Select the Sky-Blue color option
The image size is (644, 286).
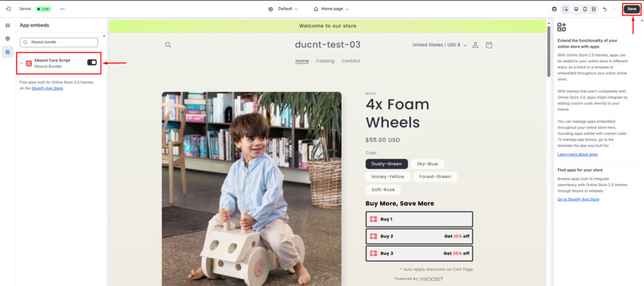coord(427,163)
